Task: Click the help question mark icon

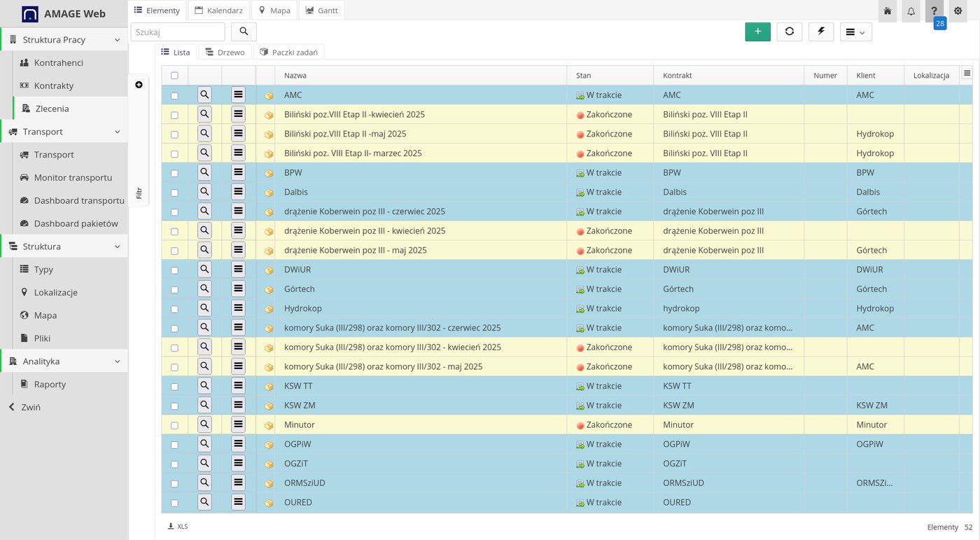Action: coord(934,11)
